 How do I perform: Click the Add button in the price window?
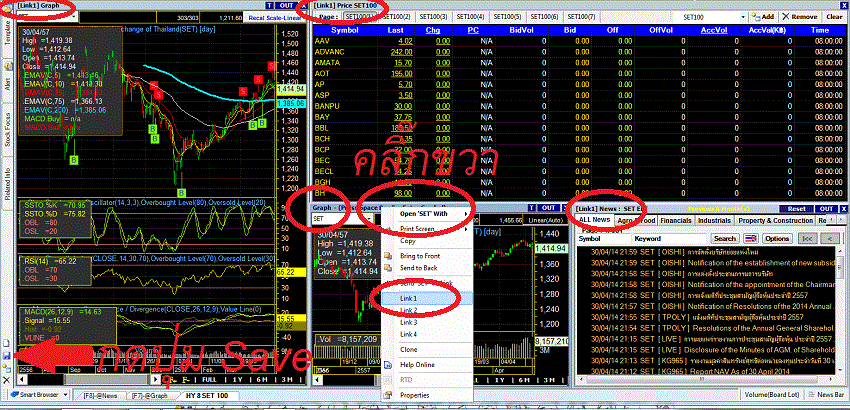763,17
